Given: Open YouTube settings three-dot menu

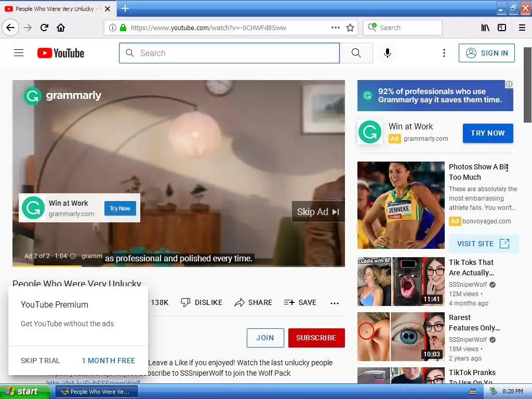Looking at the screenshot, I should [444, 53].
